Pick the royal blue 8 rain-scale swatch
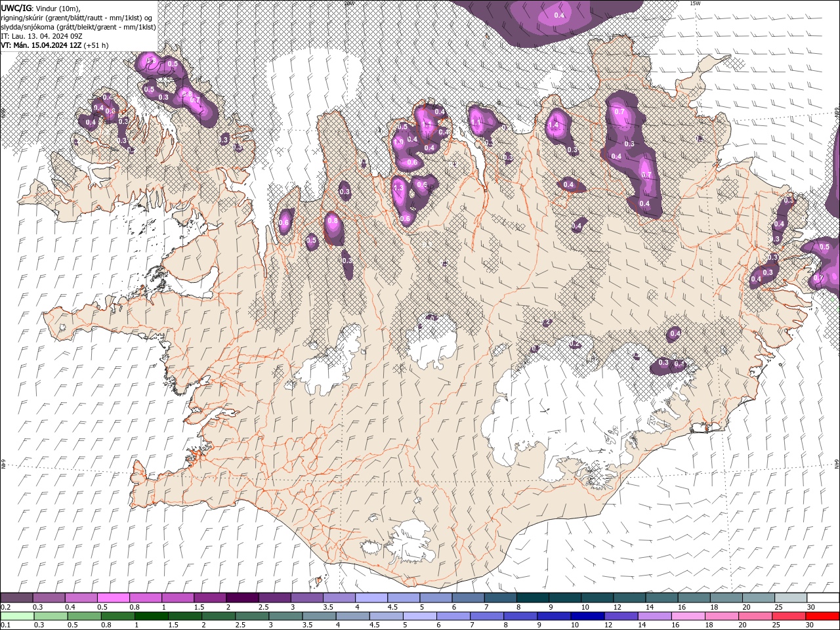Viewport: 840px width, 630px height. (x=520, y=616)
